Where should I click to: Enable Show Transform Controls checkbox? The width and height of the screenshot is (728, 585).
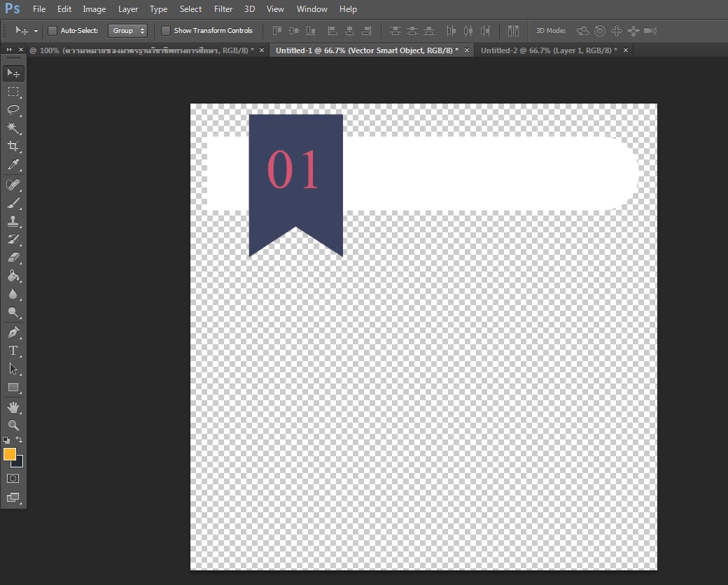coord(166,31)
